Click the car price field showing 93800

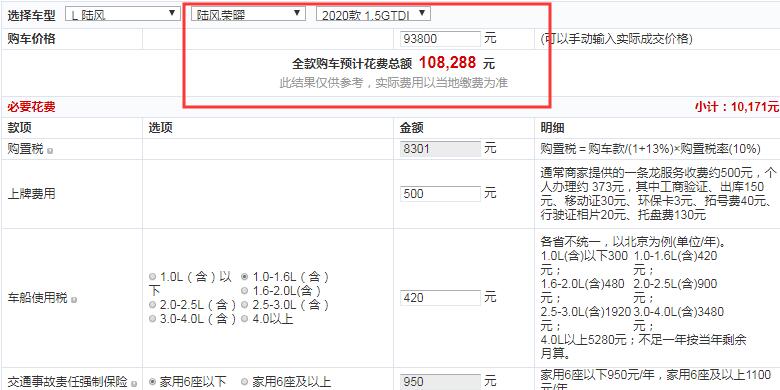[440, 39]
